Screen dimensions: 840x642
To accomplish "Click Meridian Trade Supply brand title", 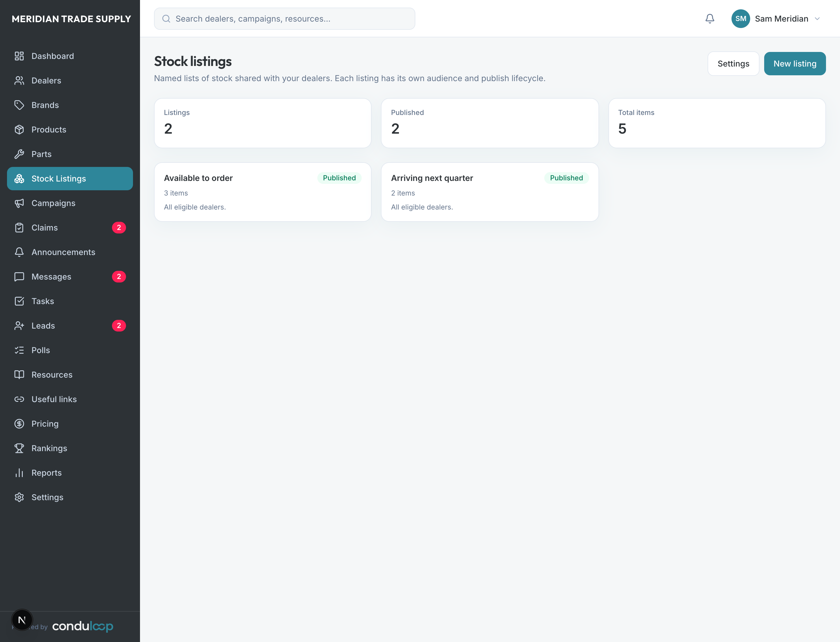I will pos(71,19).
